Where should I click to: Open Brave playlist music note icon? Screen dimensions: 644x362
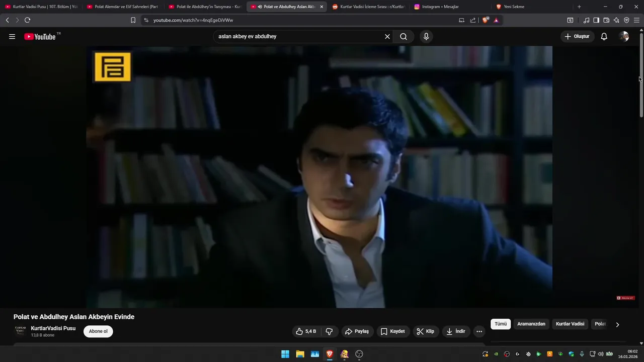tap(586, 20)
